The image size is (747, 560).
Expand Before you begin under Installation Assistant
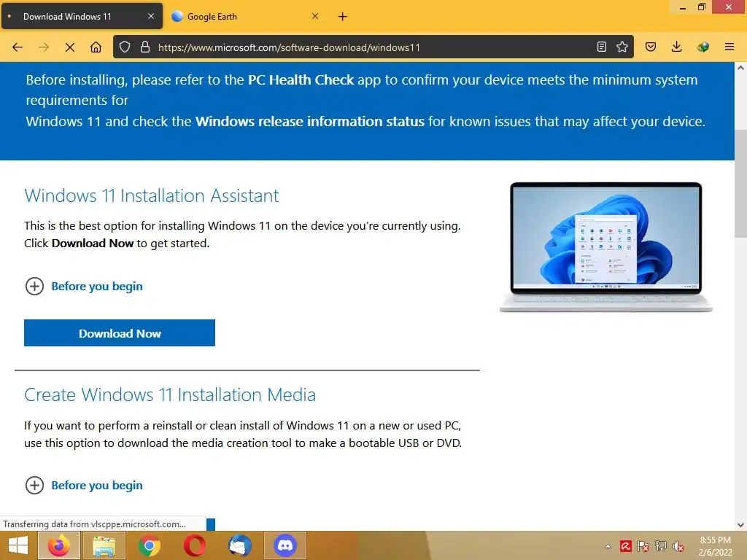[x=84, y=286]
